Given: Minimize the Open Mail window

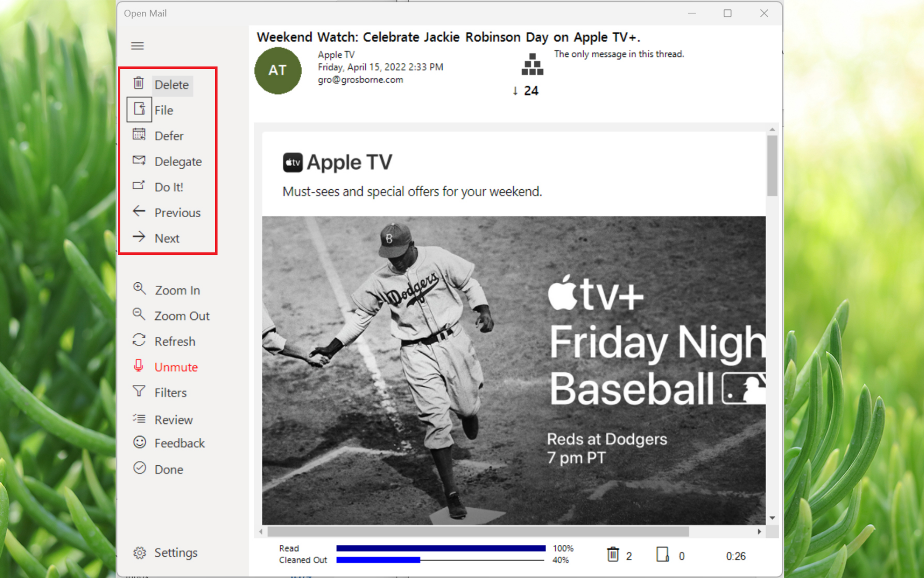Looking at the screenshot, I should [692, 13].
